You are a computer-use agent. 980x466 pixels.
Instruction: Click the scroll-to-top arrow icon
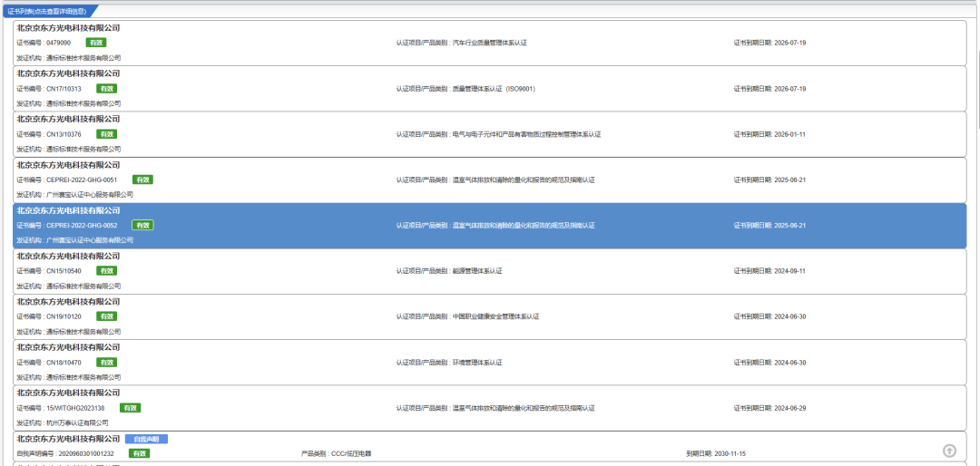pyautogui.click(x=949, y=451)
